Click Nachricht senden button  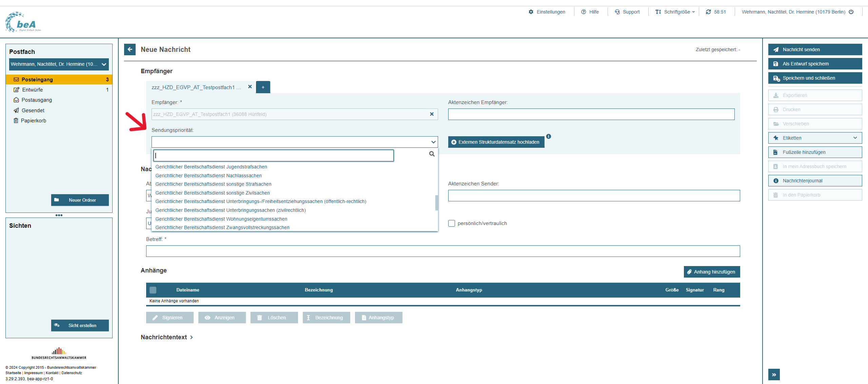[815, 49]
